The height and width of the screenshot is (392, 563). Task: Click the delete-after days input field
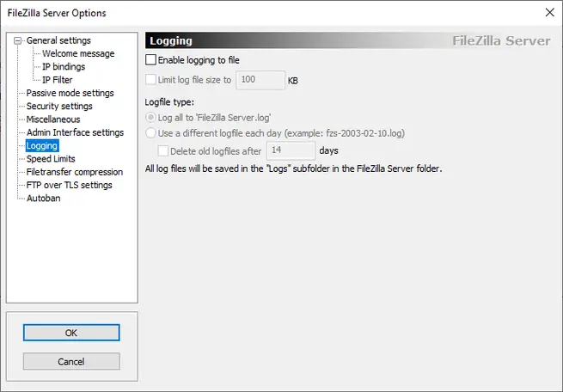click(x=291, y=150)
